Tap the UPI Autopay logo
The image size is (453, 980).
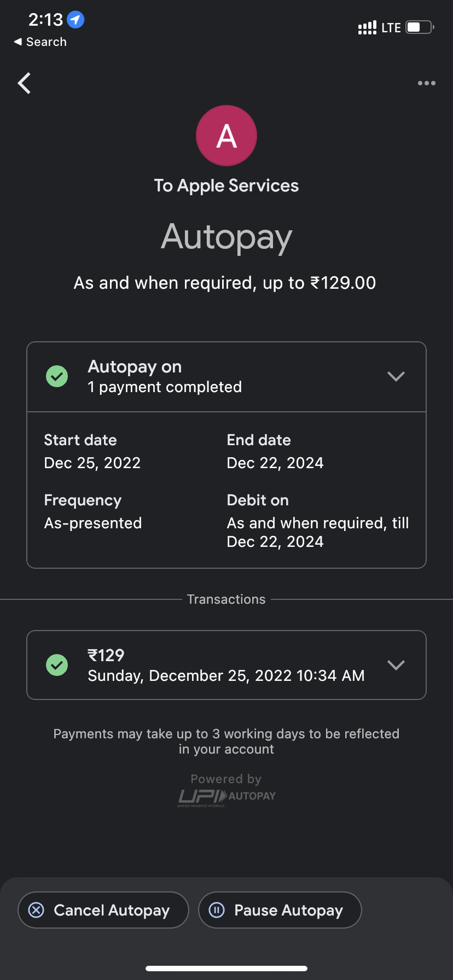tap(226, 797)
